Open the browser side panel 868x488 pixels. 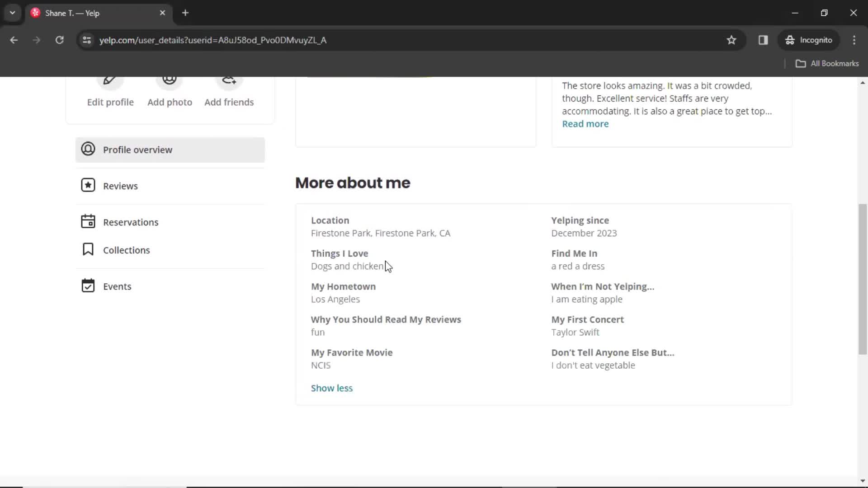point(763,40)
